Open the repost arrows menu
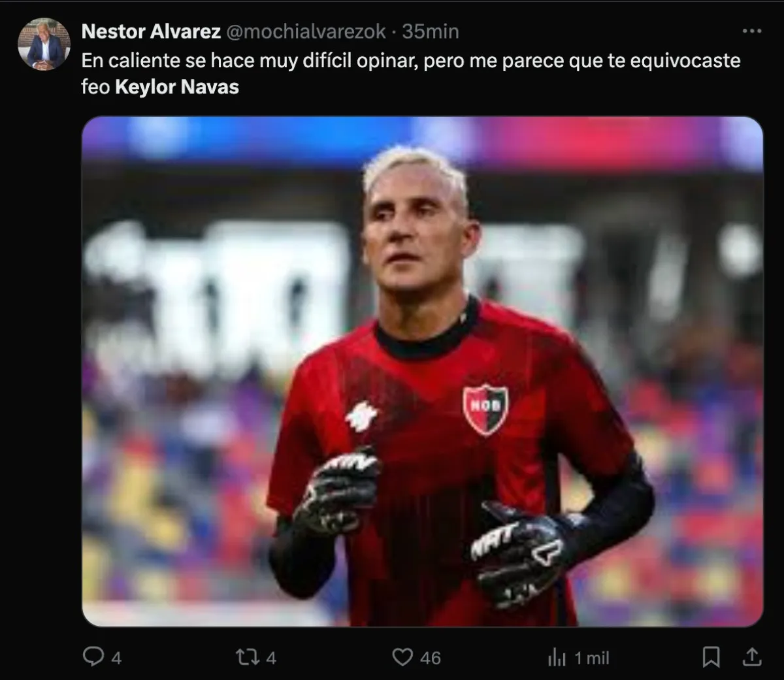Viewport: 784px width, 680px height. 246,656
